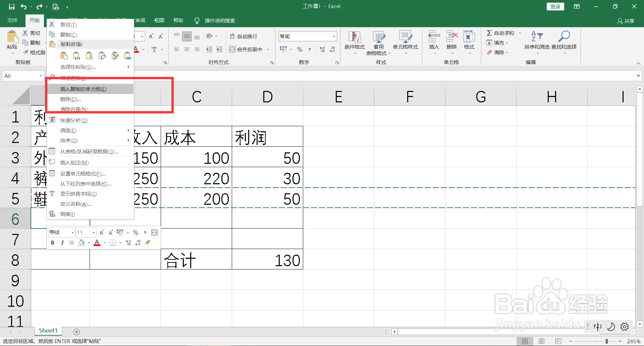
Task: Click the 登录 sign-in button
Action: [x=555, y=6]
